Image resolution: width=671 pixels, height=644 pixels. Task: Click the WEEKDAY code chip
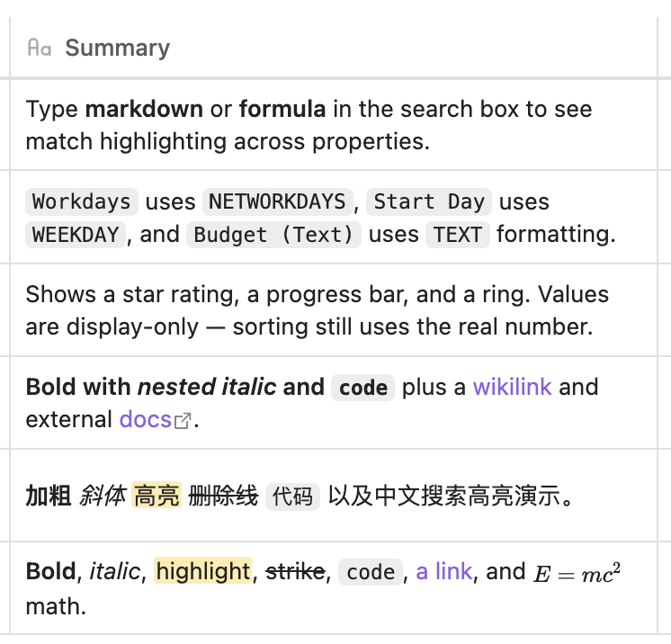tap(76, 235)
